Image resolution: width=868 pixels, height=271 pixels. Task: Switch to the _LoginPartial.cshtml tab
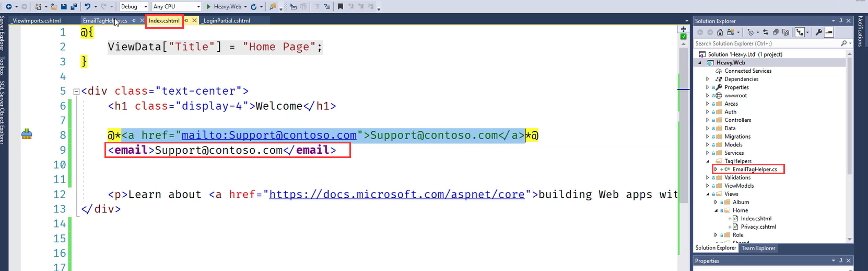[x=226, y=21]
